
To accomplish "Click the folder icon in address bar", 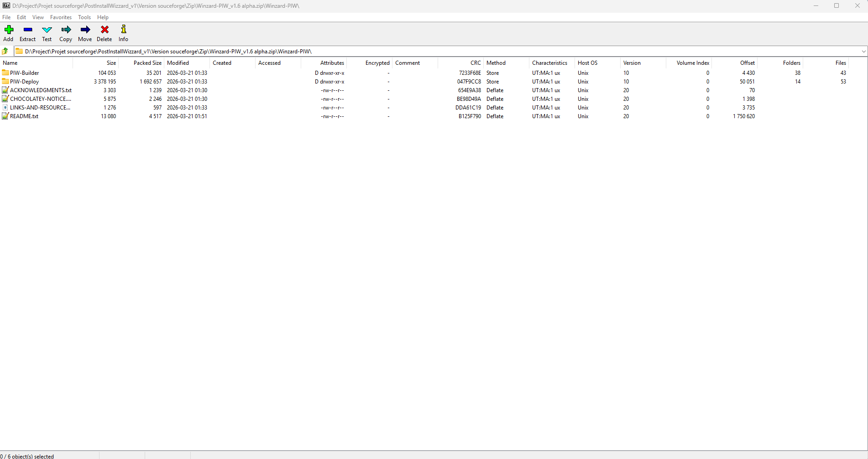I will (20, 51).
